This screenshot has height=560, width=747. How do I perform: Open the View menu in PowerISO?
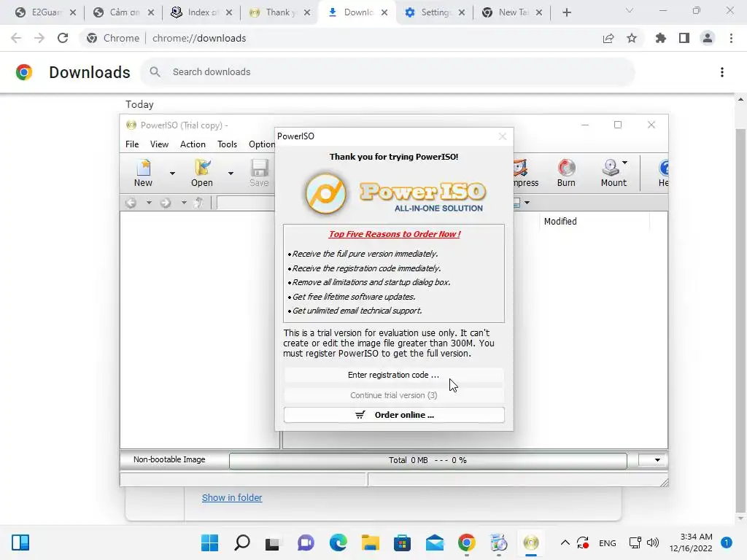point(159,144)
